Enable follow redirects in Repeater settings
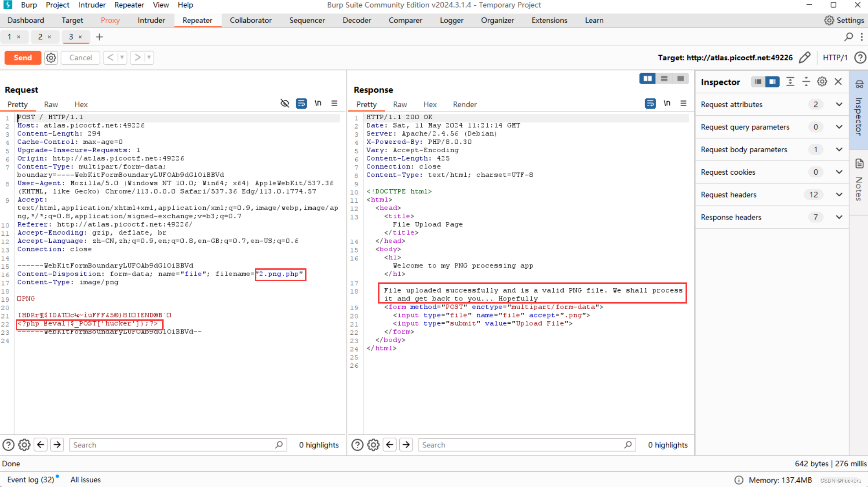 51,57
